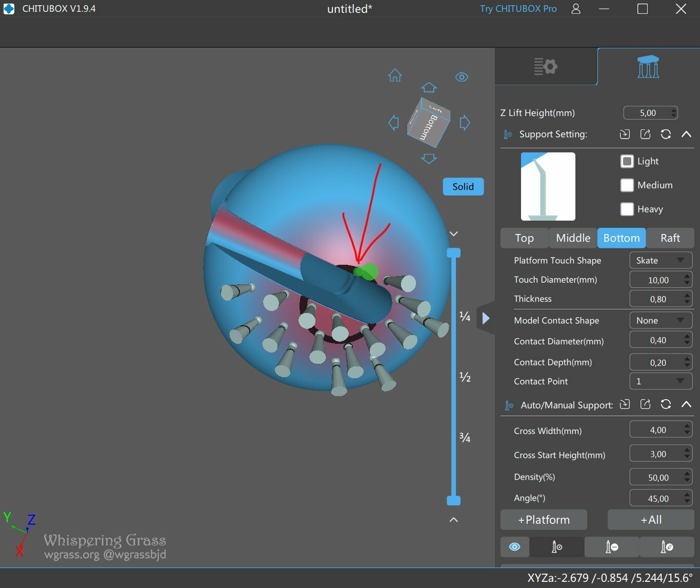The height and width of the screenshot is (588, 700).
Task: Adjust the Cross Start Height stepper arrows
Action: [x=687, y=454]
